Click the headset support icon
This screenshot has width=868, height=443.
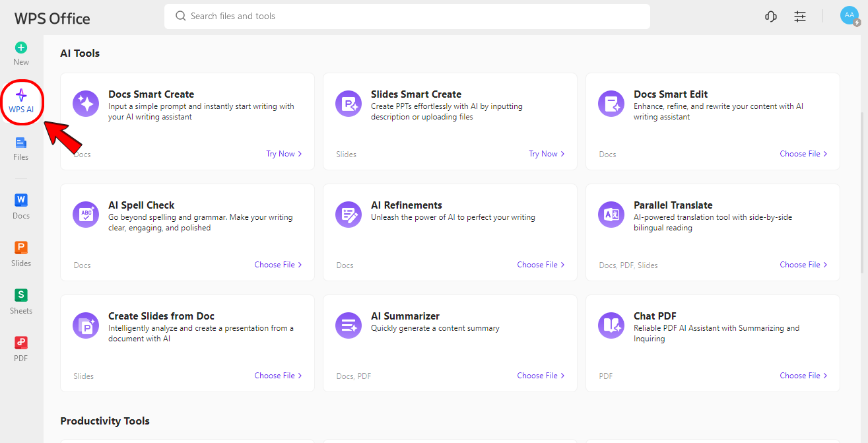(x=770, y=17)
